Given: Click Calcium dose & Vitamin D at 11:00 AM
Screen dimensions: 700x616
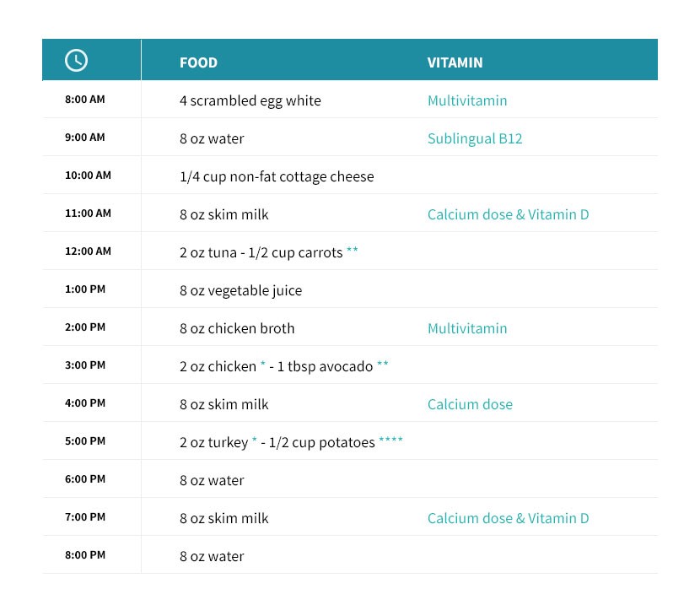Looking at the screenshot, I should tap(508, 214).
